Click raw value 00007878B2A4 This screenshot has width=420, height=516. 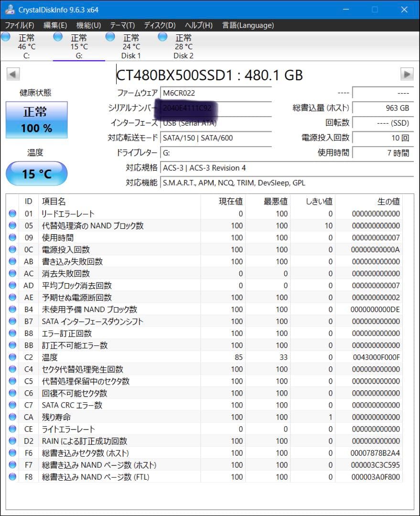click(x=375, y=453)
